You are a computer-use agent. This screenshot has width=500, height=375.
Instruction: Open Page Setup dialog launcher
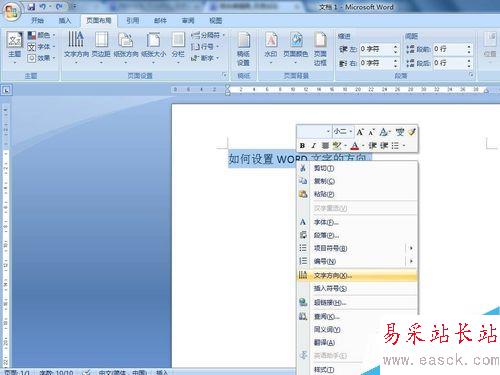click(x=225, y=75)
